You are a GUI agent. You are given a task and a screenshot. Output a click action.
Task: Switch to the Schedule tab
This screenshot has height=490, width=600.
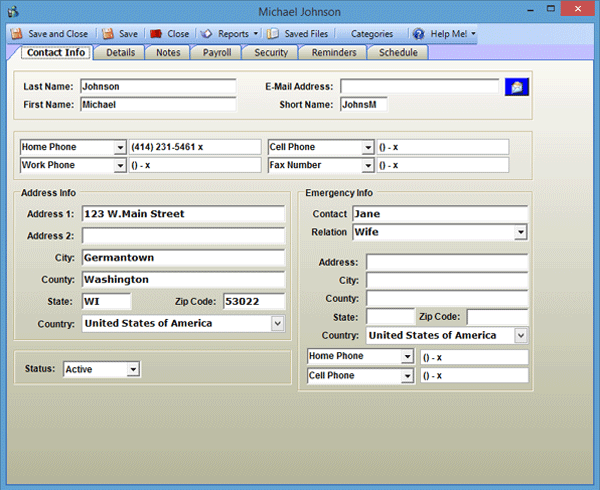click(x=398, y=52)
